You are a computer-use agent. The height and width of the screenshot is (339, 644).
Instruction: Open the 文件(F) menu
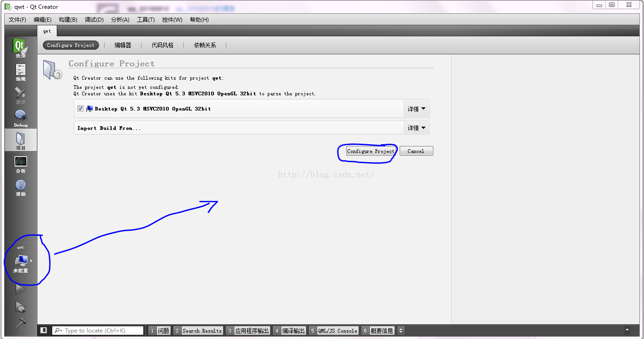coord(18,20)
